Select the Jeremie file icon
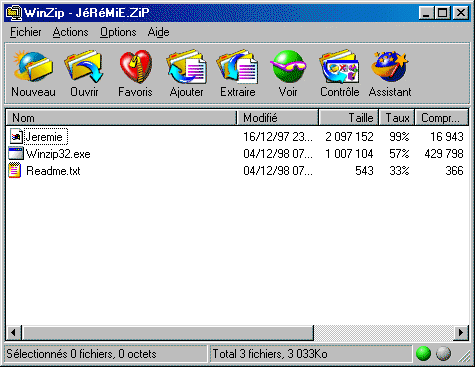This screenshot has height=367, width=475. pyautogui.click(x=16, y=136)
